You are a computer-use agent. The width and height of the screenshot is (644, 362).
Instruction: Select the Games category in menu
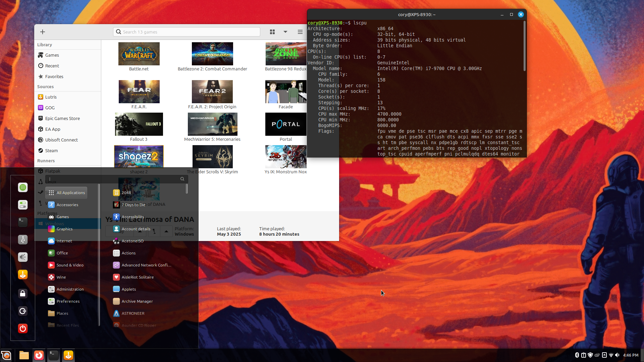tap(63, 217)
